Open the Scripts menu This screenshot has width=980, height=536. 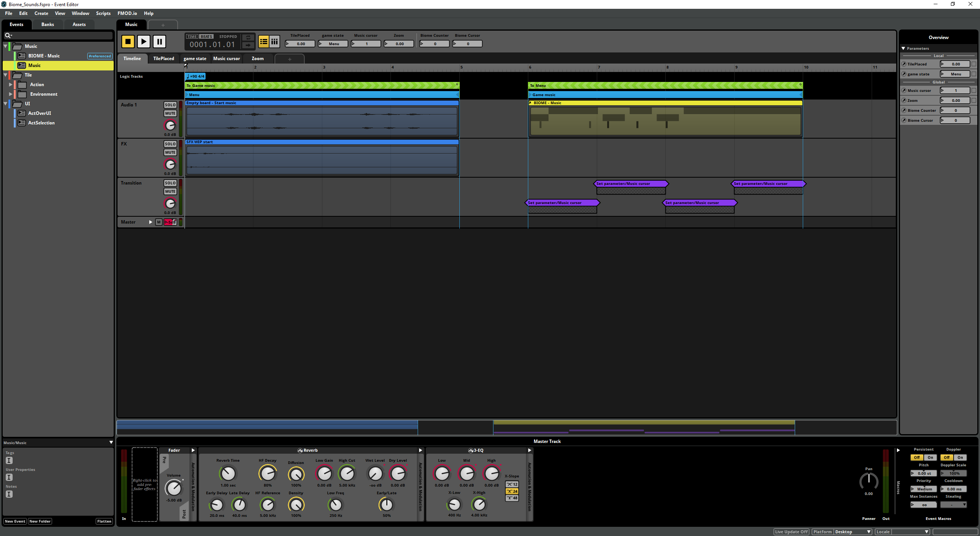click(x=103, y=13)
